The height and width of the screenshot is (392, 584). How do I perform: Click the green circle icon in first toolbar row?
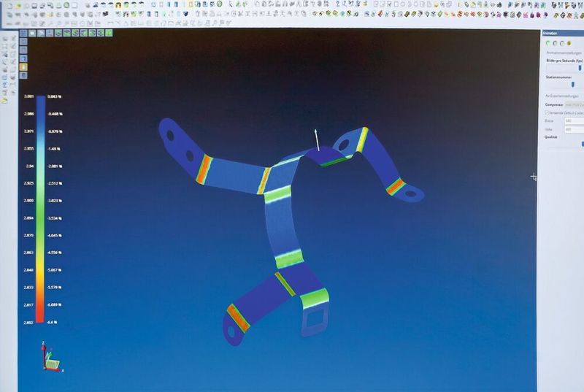(66, 5)
